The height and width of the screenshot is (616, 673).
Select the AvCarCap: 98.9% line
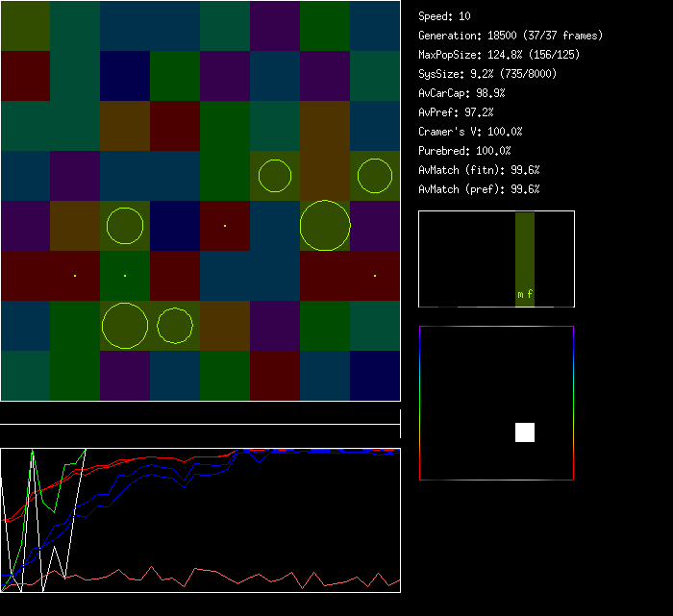pos(461,93)
